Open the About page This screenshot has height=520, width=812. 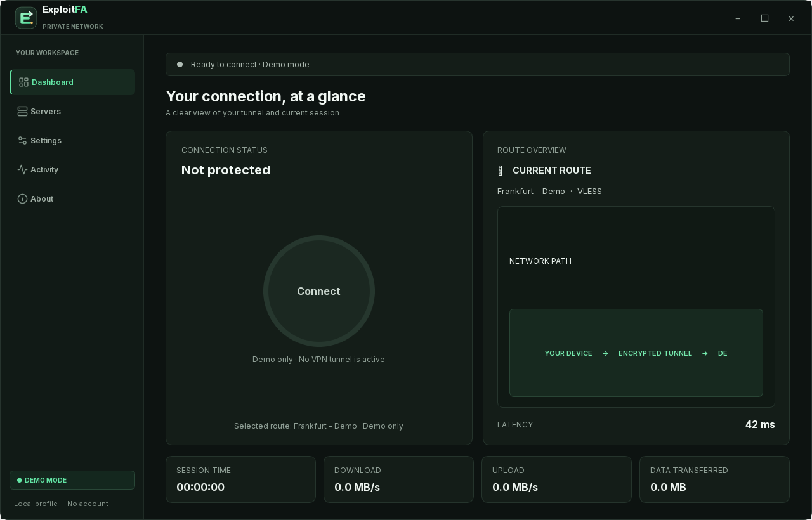72,199
